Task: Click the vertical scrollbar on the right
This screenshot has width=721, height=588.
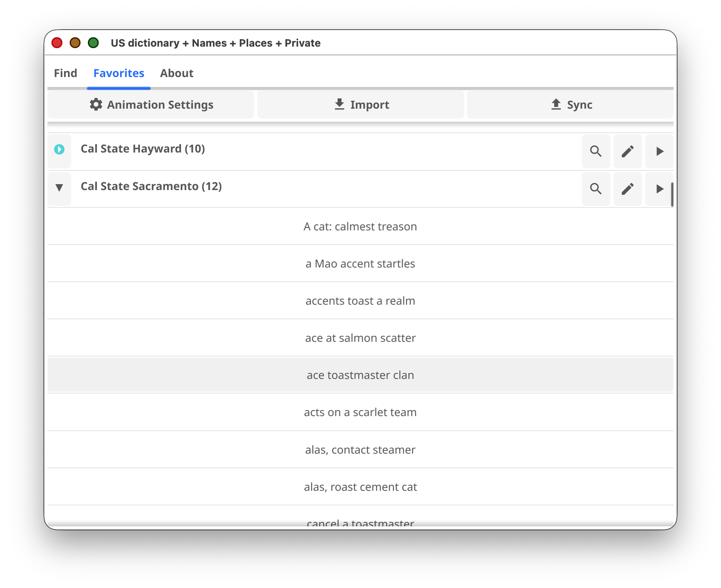Action: coord(672,194)
